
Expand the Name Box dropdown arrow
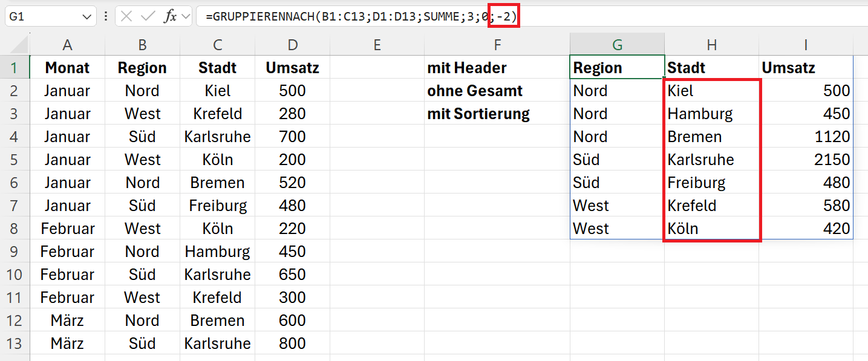(86, 17)
